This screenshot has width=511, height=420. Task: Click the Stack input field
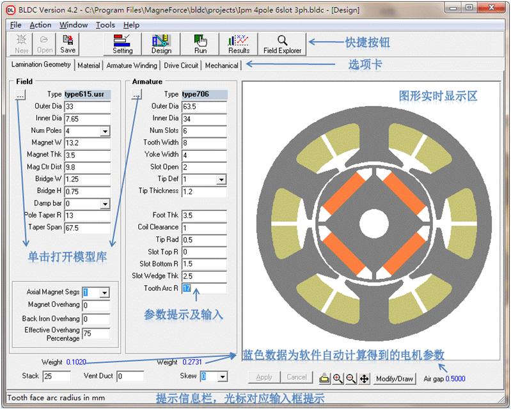[56, 377]
